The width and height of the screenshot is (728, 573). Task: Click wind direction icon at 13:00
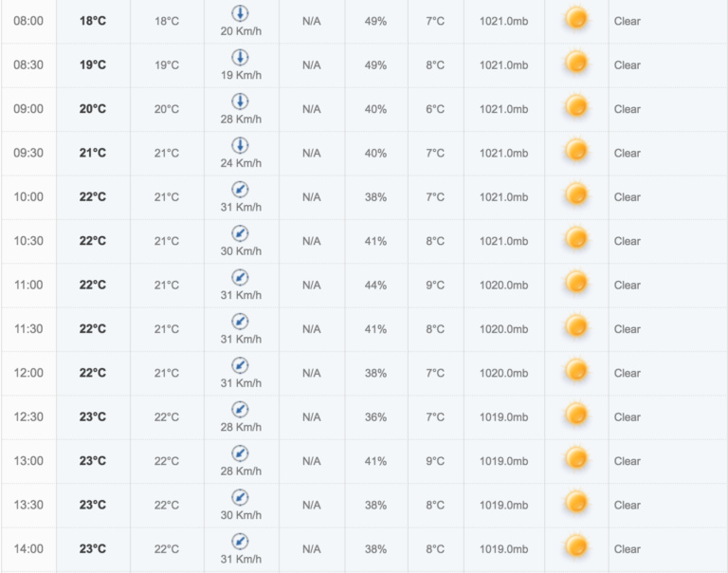click(x=240, y=453)
